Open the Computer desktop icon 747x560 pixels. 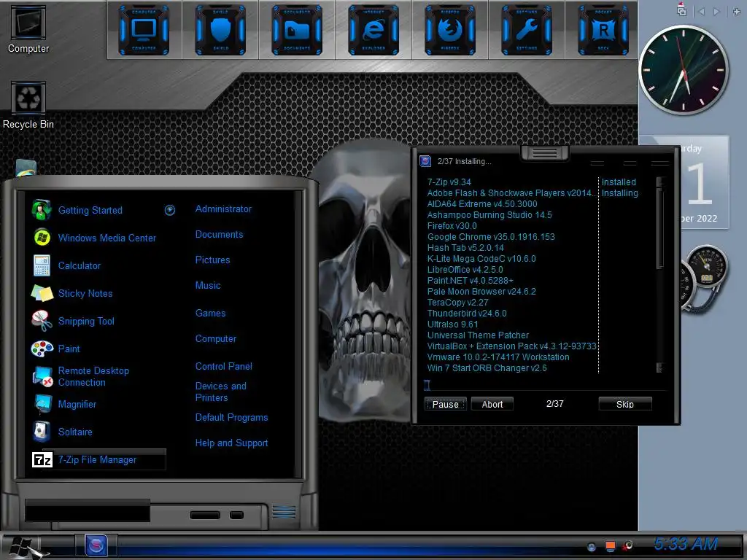(28, 29)
